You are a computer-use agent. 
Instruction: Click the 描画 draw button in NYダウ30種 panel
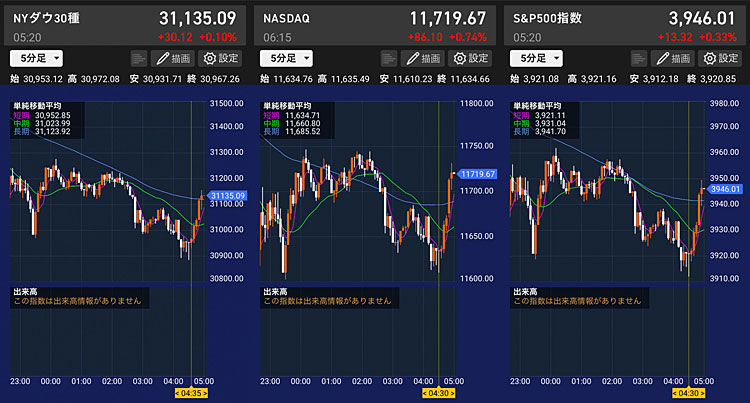(173, 58)
